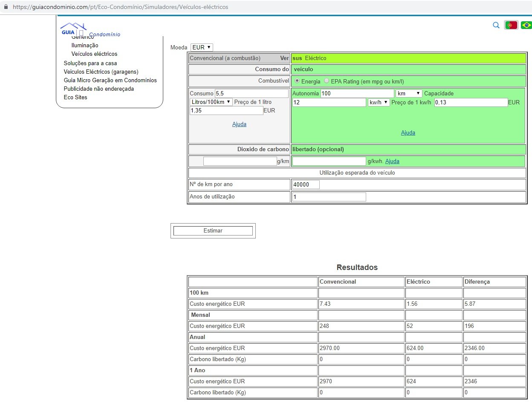
Task: Click the padlock icon in address bar
Action: [6, 7]
